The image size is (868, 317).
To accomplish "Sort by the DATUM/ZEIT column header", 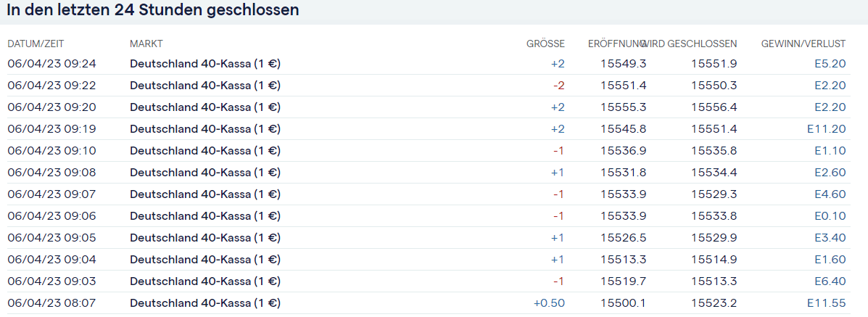I will 41,44.
